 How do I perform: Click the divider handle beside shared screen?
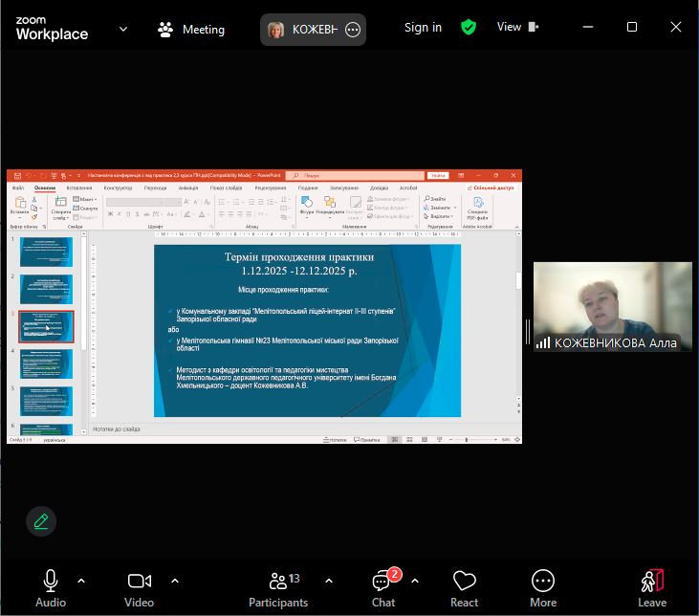click(527, 331)
